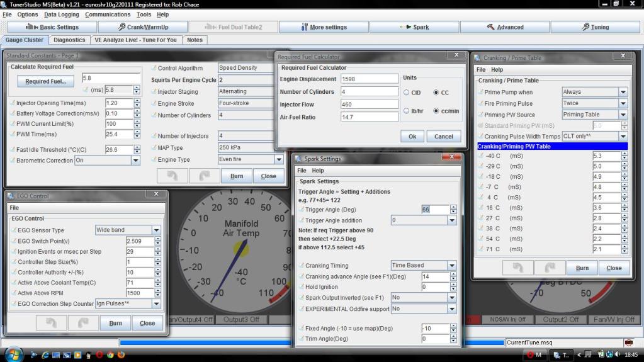Launch Firefox from the quick launch bar
Viewport: 644px width, 362px height.
pos(121,354)
